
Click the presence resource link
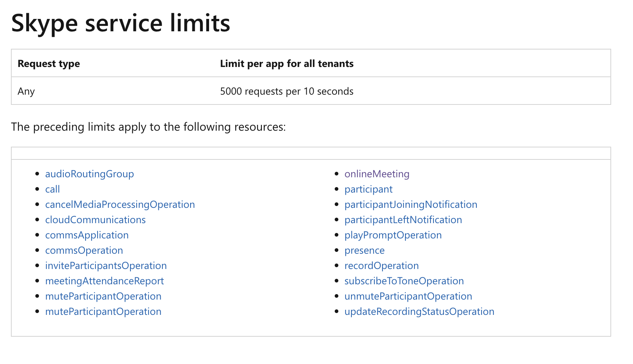[364, 250]
